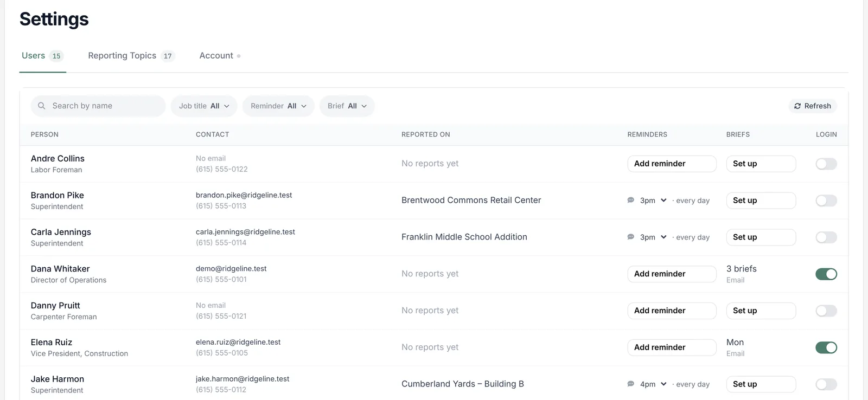This screenshot has width=868, height=400.
Task: Focus the Search by name field
Action: [x=98, y=106]
